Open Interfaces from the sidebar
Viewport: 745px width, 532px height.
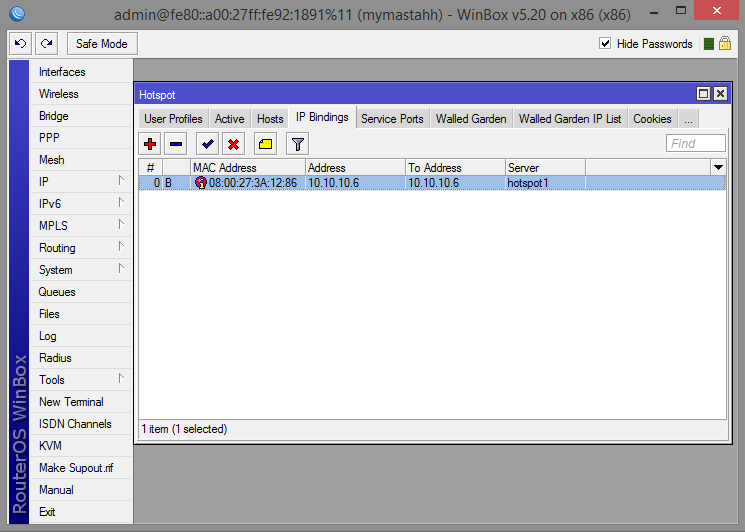pos(81,72)
